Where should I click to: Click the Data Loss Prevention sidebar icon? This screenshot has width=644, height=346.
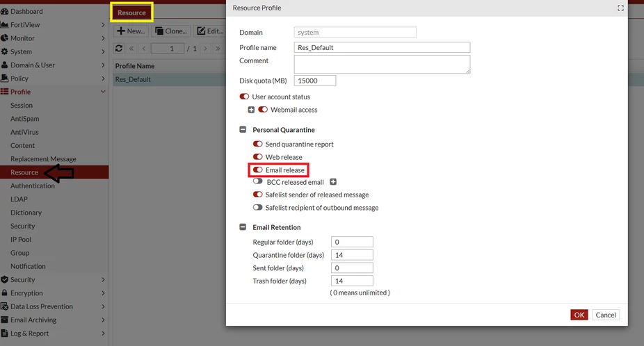4,306
